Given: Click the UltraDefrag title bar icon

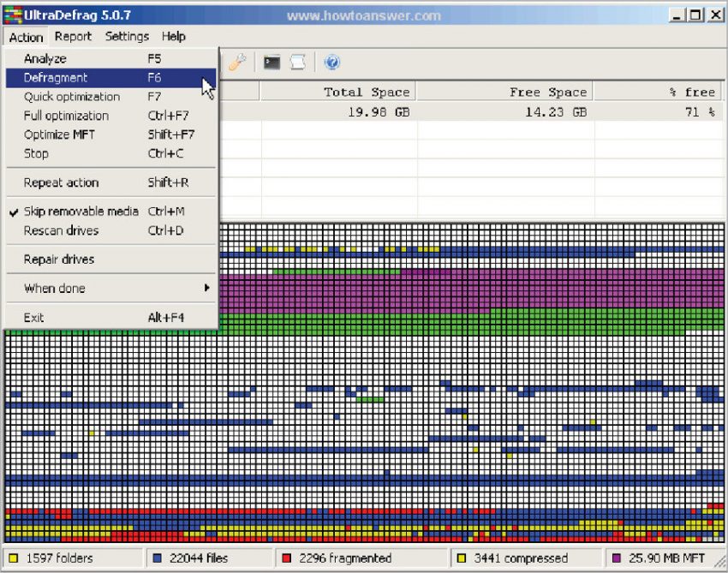Looking at the screenshot, I should click(x=11, y=15).
